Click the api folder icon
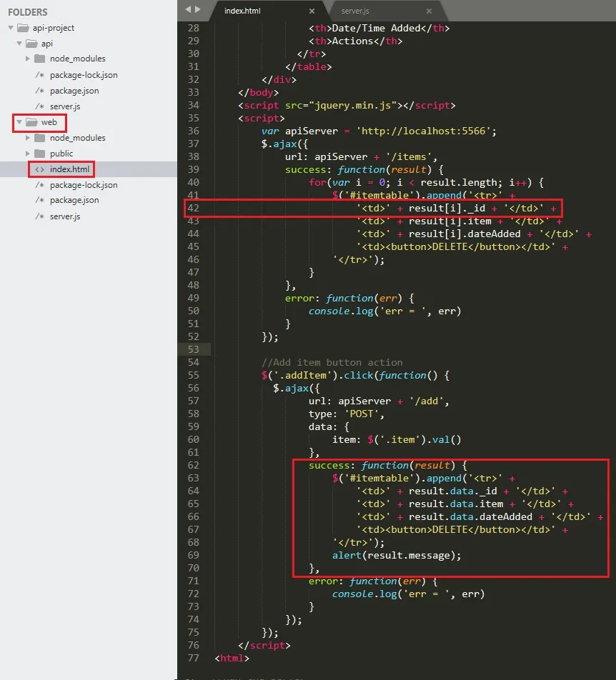This screenshot has height=680, width=616. (x=31, y=44)
